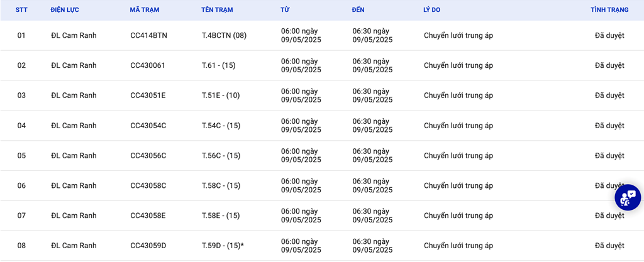This screenshot has width=644, height=262.
Task: Click Chuyển lưới trung áp in row 02
Action: coord(458,65)
